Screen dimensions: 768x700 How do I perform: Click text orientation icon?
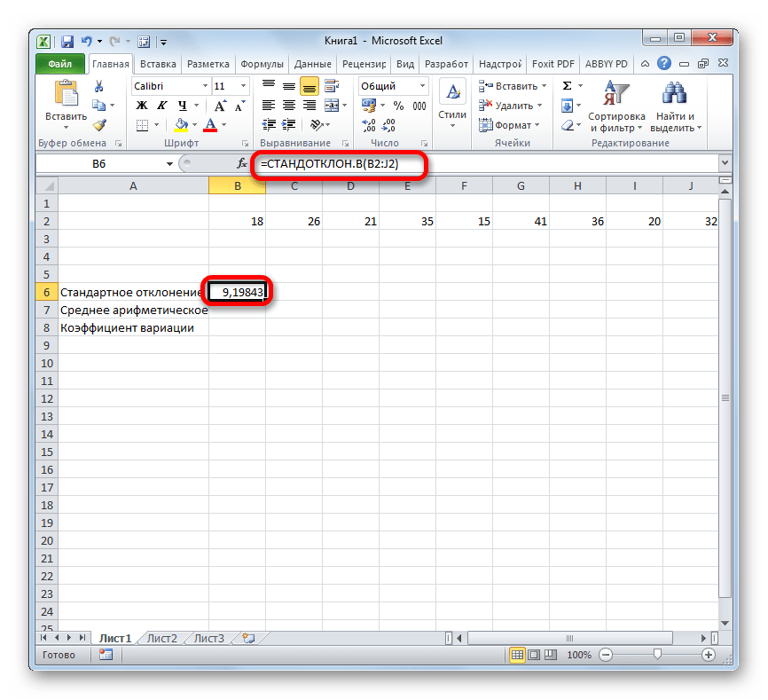tap(317, 125)
